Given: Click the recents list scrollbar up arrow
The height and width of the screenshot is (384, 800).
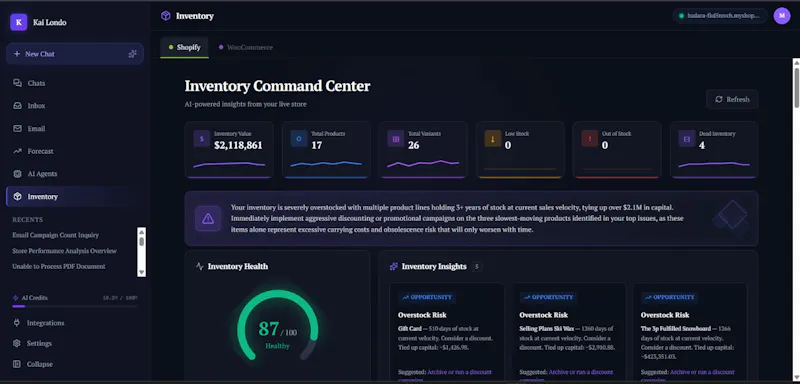Looking at the screenshot, I should [x=142, y=232].
